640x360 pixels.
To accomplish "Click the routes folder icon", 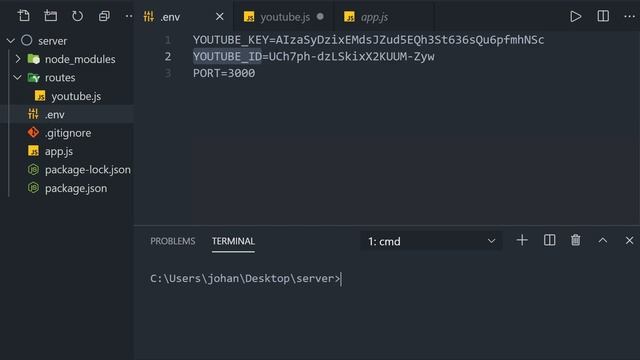I will pyautogui.click(x=33, y=78).
